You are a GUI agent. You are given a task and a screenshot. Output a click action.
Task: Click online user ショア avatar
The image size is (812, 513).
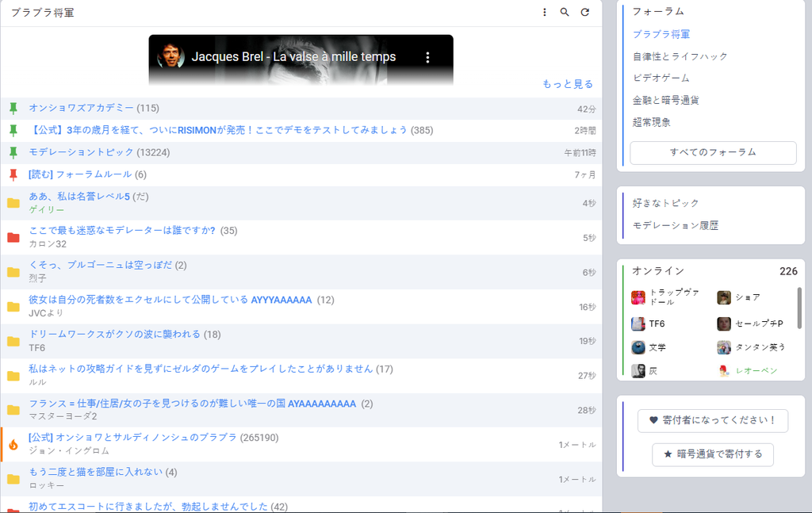(x=724, y=297)
